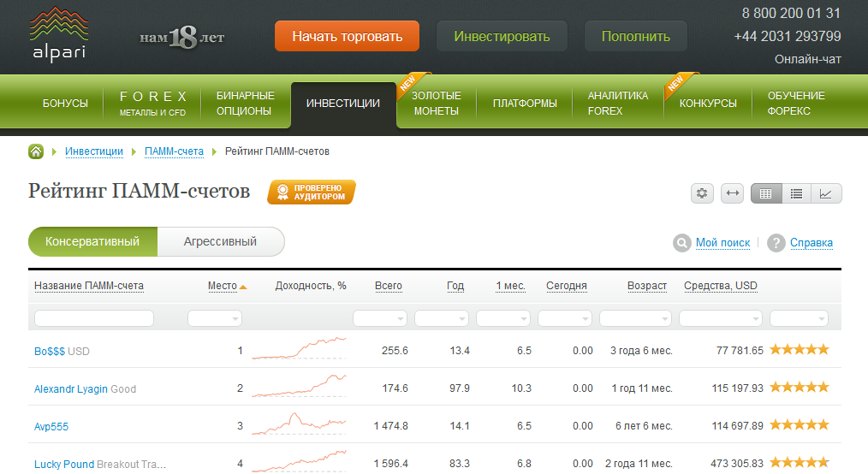Open the Инвестиции menu tab
The width and height of the screenshot is (868, 474).
(343, 104)
